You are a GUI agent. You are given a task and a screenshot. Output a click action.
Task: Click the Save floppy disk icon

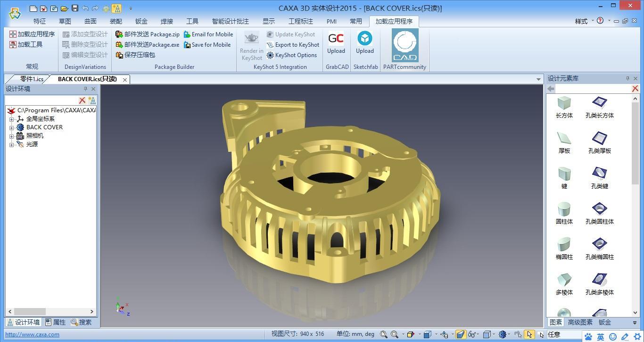pyautogui.click(x=74, y=8)
